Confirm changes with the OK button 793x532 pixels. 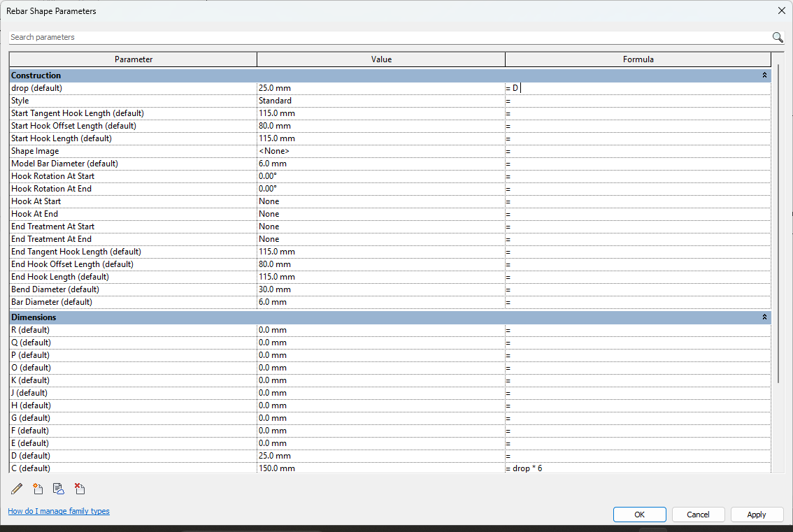639,514
